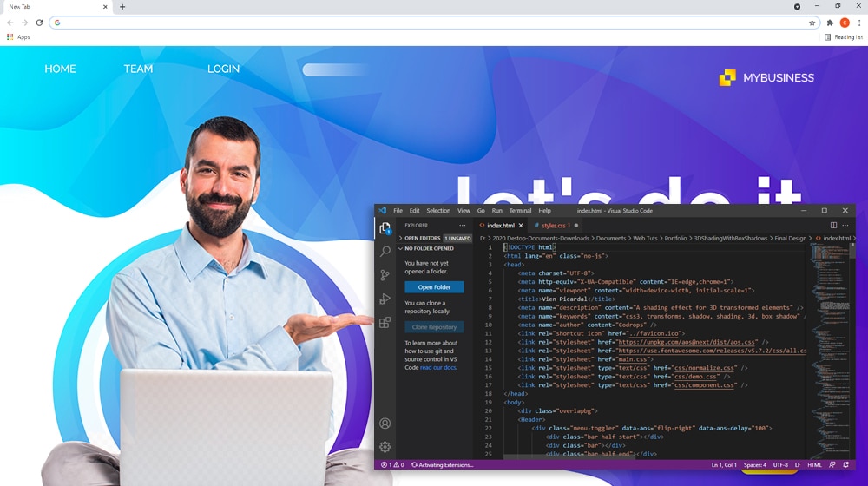Open Run and Debug view in VS Code
The height and width of the screenshot is (486, 868).
point(385,299)
